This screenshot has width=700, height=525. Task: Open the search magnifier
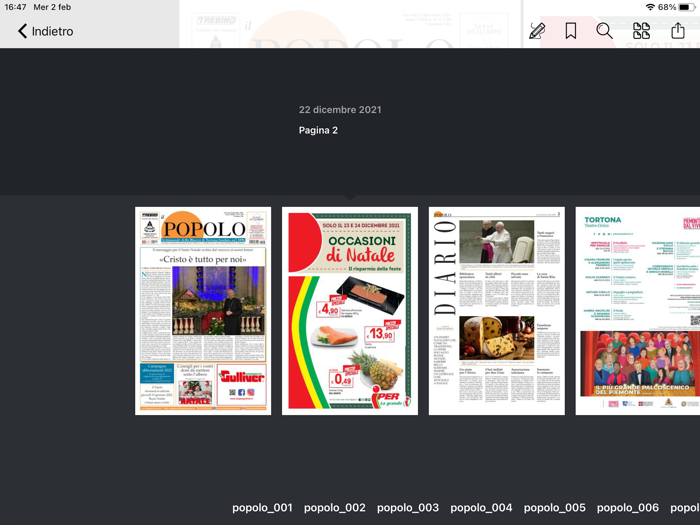604,31
